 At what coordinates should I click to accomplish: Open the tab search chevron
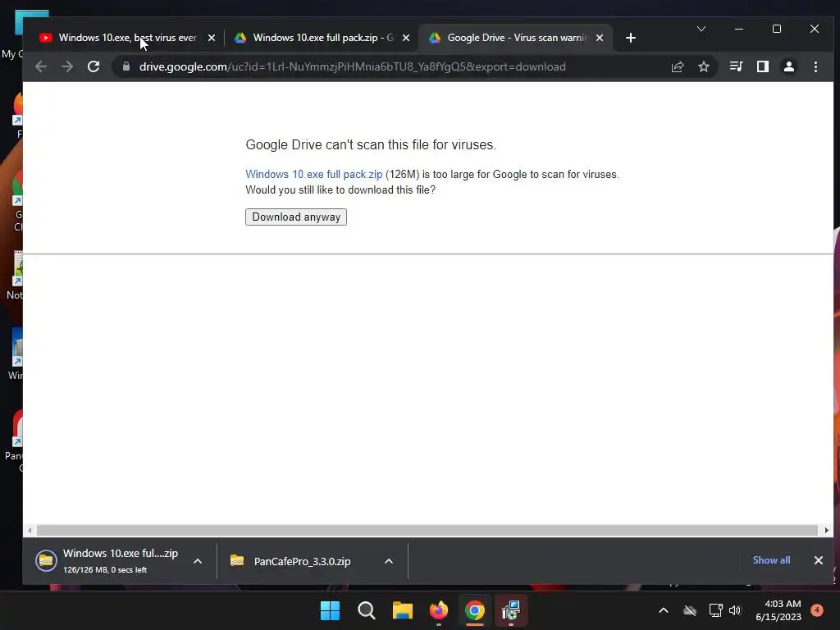pos(701,29)
